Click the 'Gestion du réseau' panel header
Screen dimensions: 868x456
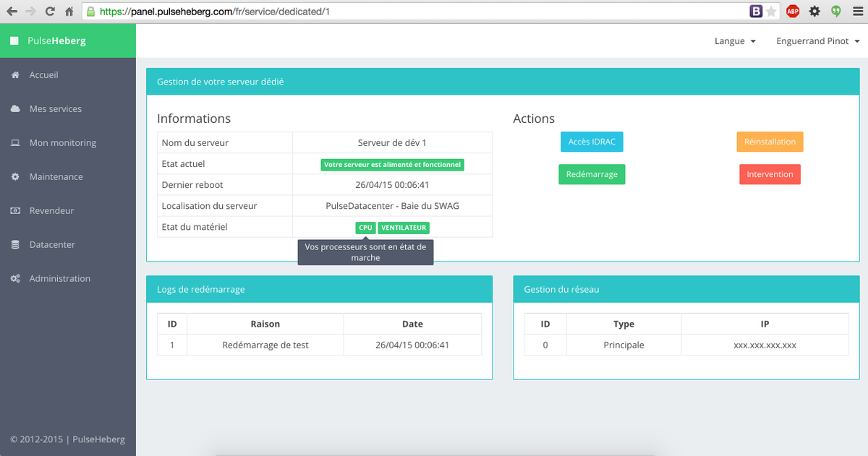(686, 289)
